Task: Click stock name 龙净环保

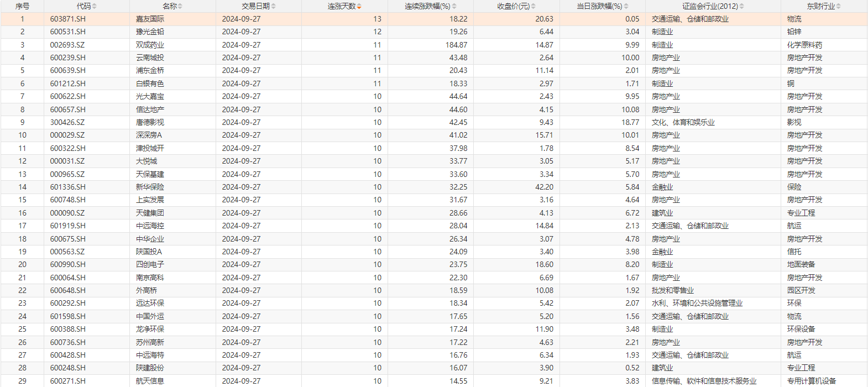Action: (150, 329)
